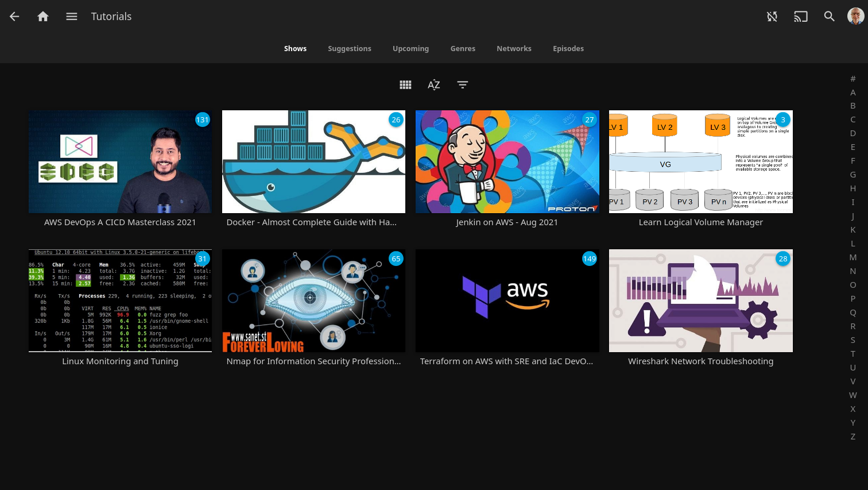Click the 'Tutorials' library title
Image resolution: width=868 pixels, height=490 pixels.
tap(111, 17)
